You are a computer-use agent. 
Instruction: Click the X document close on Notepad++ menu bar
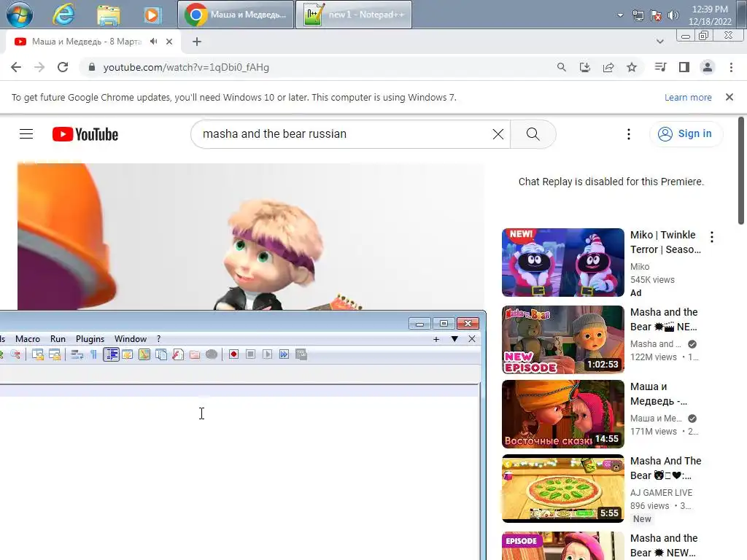(x=472, y=339)
